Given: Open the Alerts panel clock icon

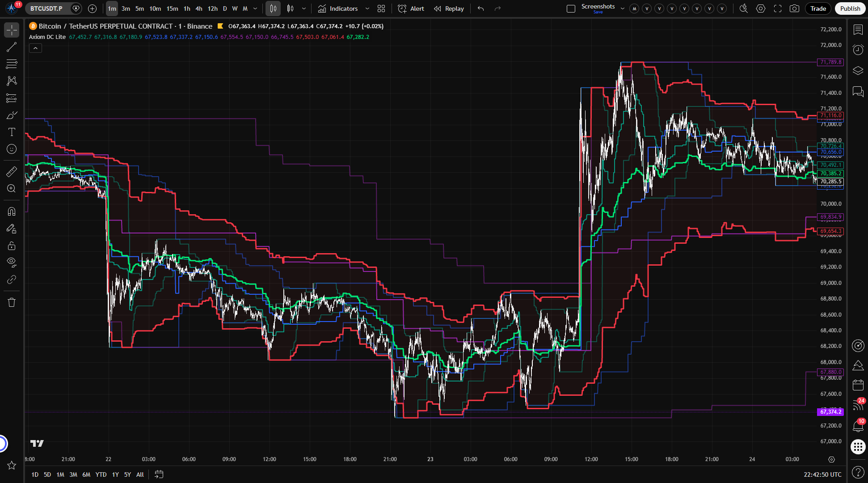Looking at the screenshot, I should [x=858, y=50].
